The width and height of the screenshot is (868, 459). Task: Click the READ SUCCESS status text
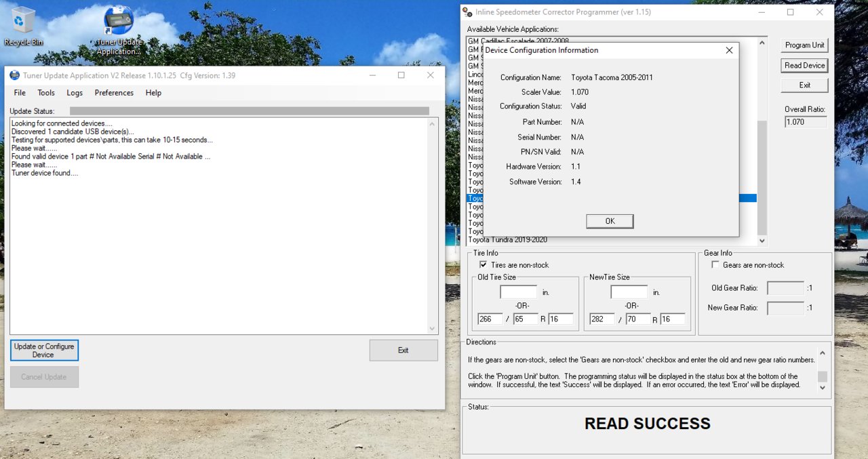pos(648,424)
